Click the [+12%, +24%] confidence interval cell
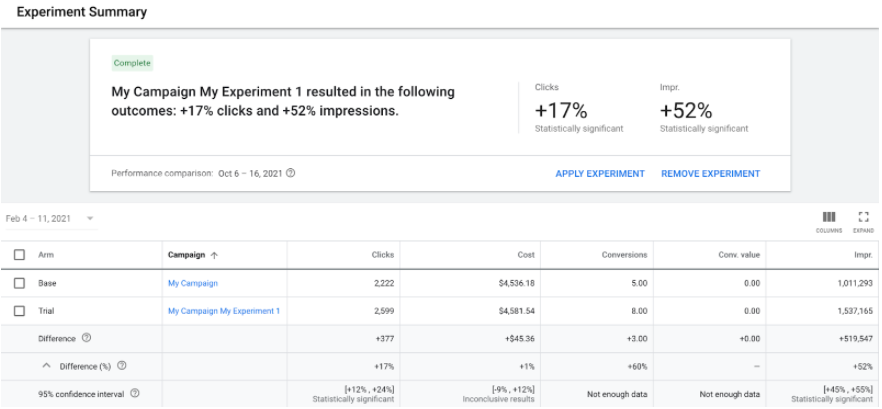The width and height of the screenshot is (882, 409). pyautogui.click(x=354, y=394)
